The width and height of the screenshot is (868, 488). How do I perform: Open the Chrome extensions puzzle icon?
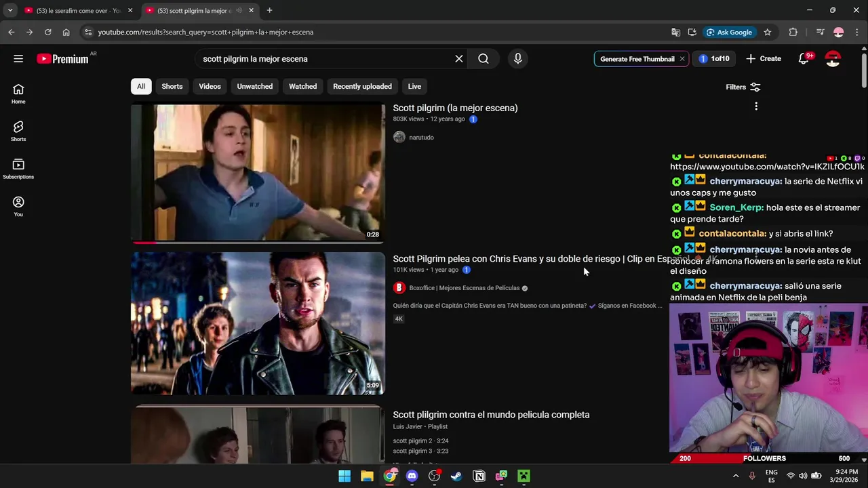click(x=793, y=32)
